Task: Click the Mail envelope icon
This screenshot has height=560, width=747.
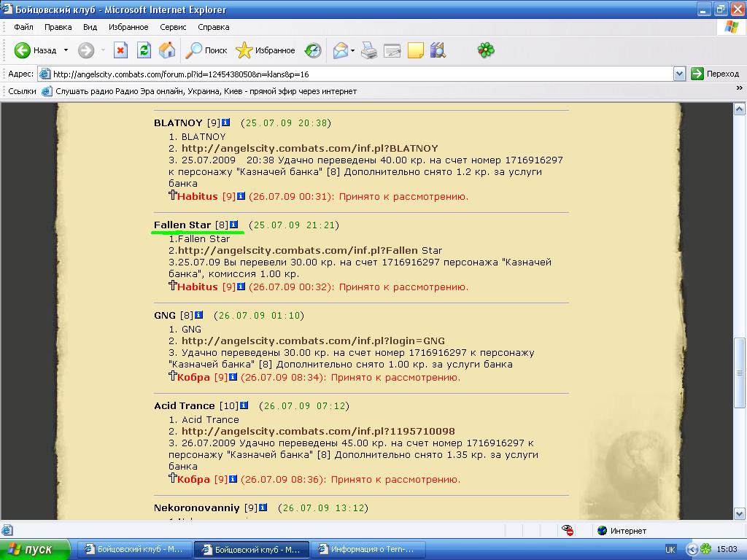Action: tap(340, 50)
